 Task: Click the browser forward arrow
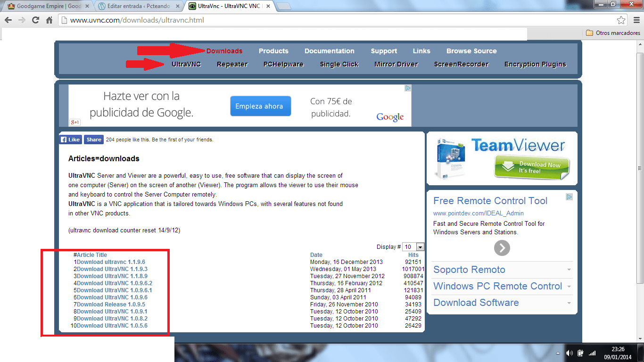coord(22,20)
